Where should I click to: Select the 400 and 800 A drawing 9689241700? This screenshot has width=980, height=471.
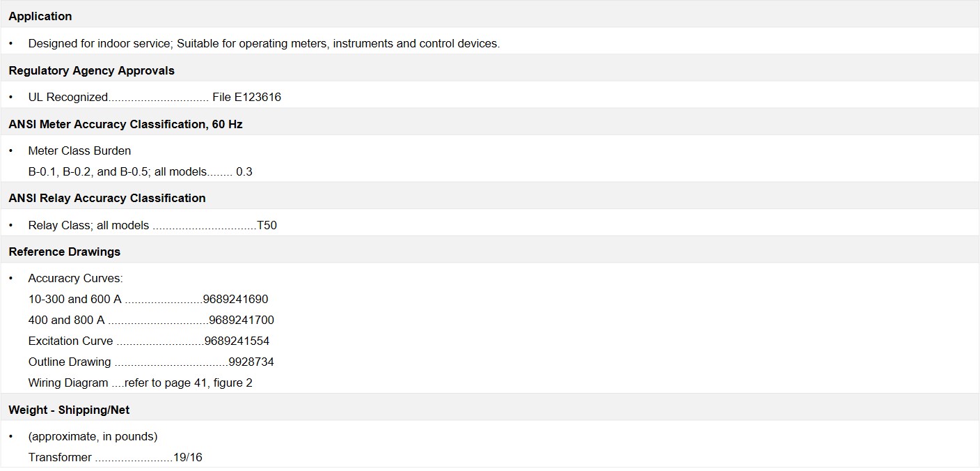(151, 320)
